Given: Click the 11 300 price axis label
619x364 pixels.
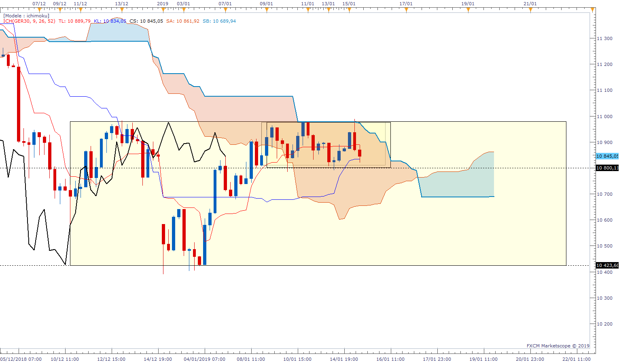Looking at the screenshot, I should [605, 38].
